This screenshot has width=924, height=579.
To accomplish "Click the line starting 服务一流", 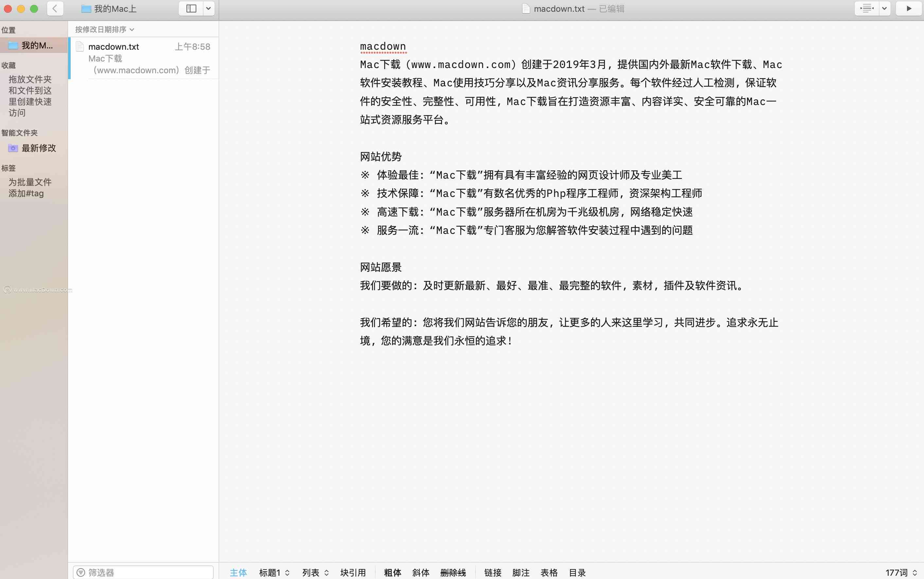I will click(x=526, y=230).
